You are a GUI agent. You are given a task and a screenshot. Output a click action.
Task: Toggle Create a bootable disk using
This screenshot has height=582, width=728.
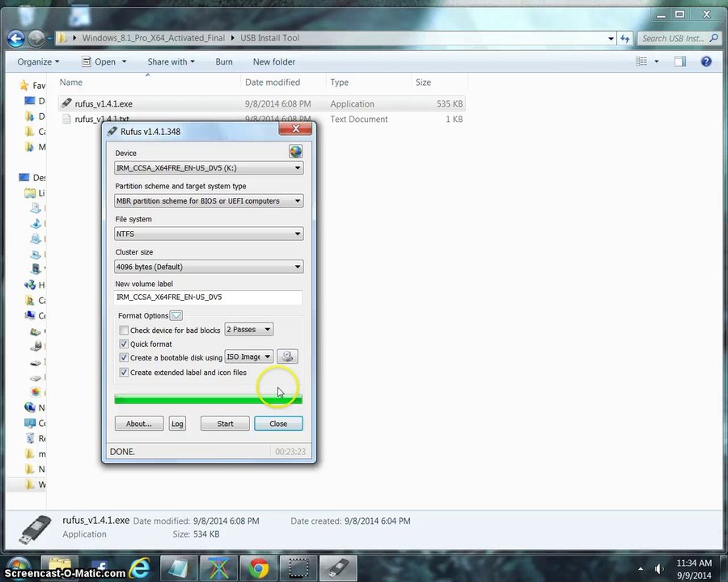[x=124, y=357]
